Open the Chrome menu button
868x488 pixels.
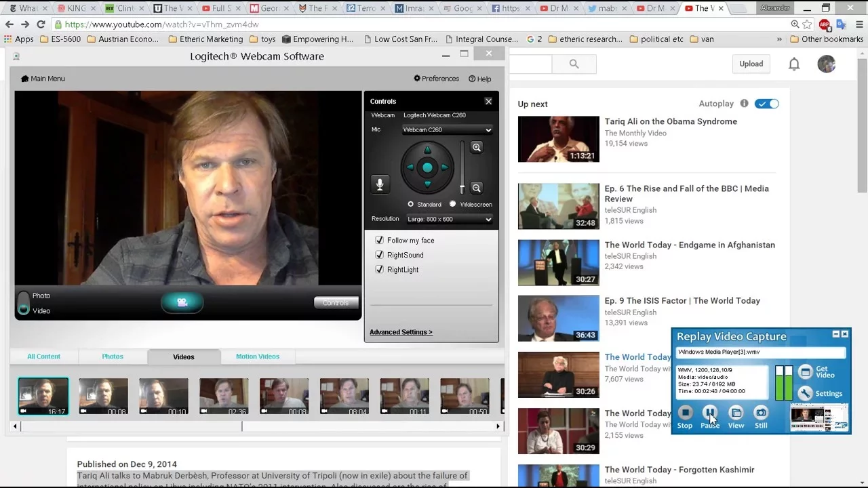[x=858, y=24]
